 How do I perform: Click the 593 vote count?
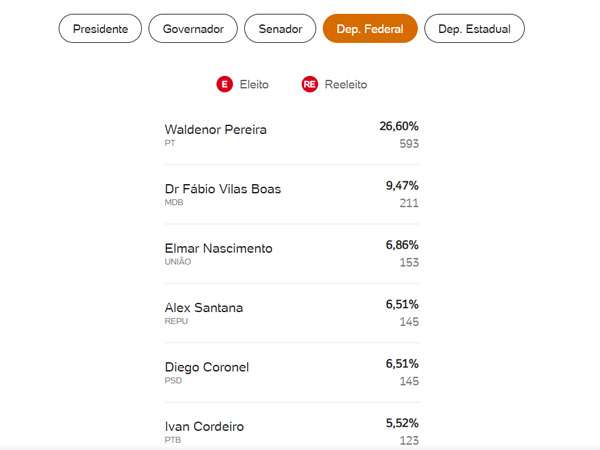(407, 144)
